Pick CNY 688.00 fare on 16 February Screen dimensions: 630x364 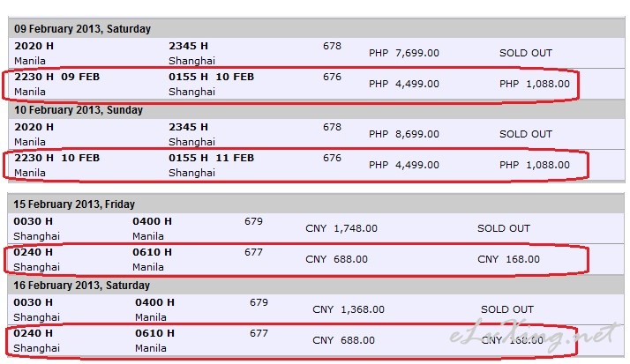(x=343, y=340)
